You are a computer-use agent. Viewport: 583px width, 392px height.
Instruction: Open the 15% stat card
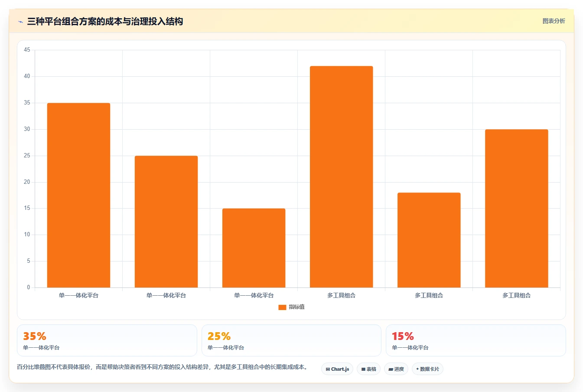pyautogui.click(x=476, y=340)
